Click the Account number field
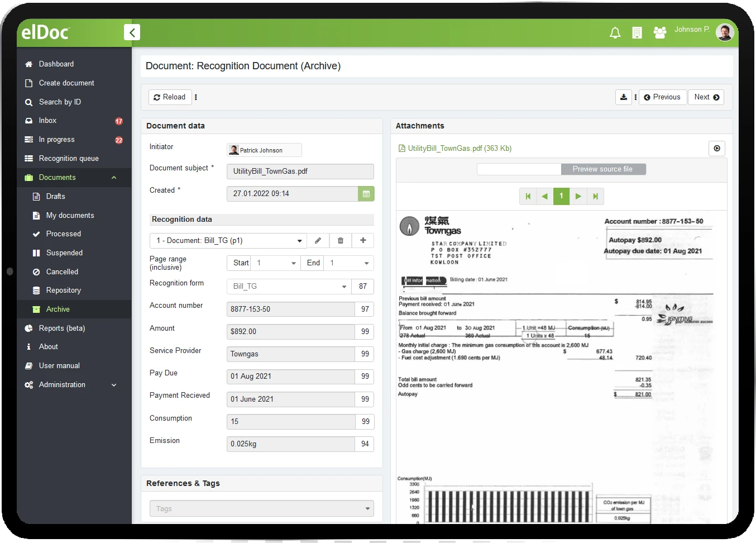 pos(291,309)
